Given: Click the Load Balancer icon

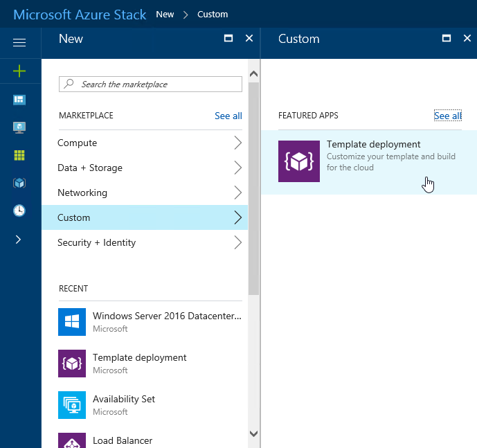Looking at the screenshot, I should [72, 440].
